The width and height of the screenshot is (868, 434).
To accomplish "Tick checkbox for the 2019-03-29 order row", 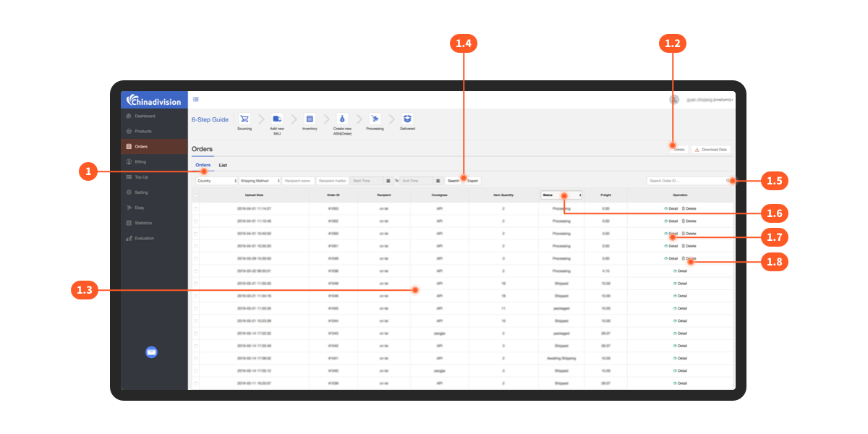I will tap(195, 258).
